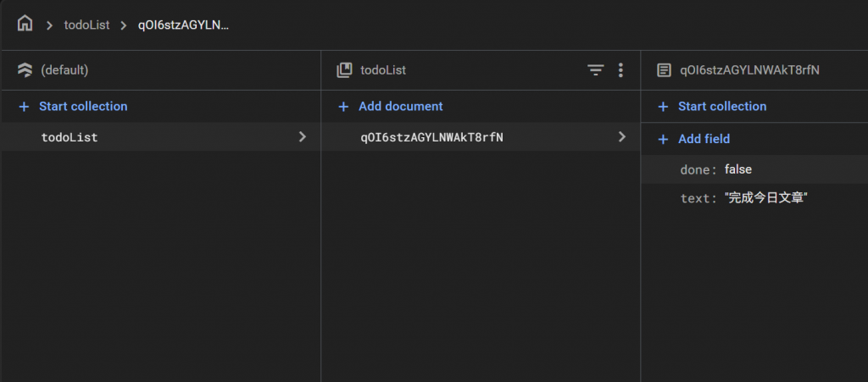Click plus icon beside Add document

point(343,107)
